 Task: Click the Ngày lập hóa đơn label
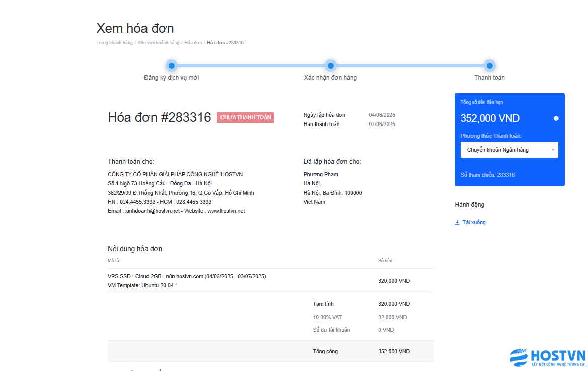tap(324, 115)
